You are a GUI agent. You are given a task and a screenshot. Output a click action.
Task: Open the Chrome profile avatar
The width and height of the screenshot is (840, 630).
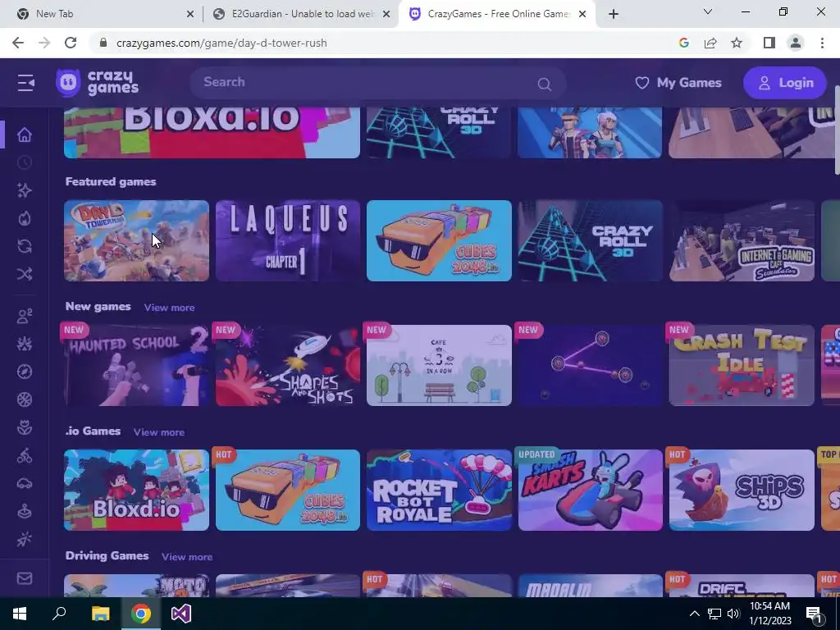tap(796, 43)
